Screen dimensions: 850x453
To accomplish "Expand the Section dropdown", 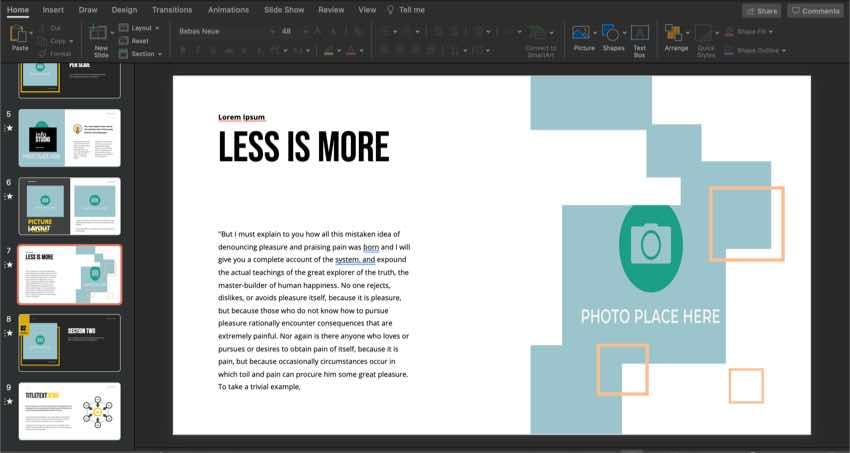I will click(145, 54).
